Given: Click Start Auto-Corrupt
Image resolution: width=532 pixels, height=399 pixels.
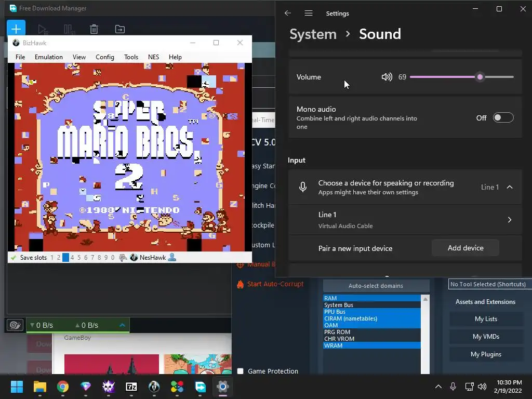Looking at the screenshot, I should pyautogui.click(x=275, y=284).
